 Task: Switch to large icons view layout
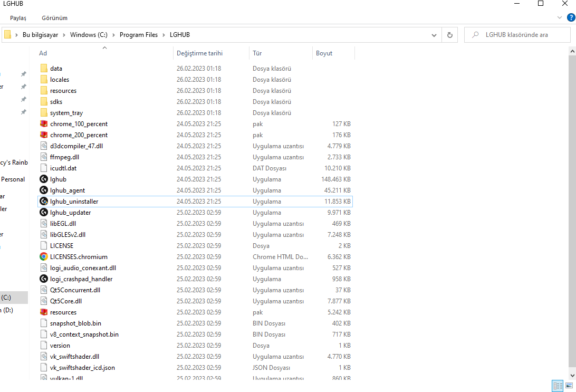(569, 385)
